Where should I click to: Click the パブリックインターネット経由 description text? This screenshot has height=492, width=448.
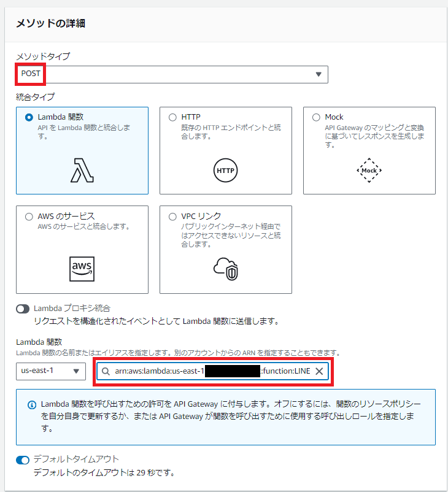click(x=231, y=235)
